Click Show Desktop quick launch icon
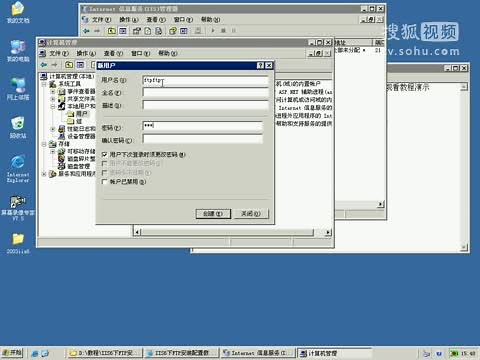This screenshot has width=480, height=360. pyautogui.click(x=45, y=353)
